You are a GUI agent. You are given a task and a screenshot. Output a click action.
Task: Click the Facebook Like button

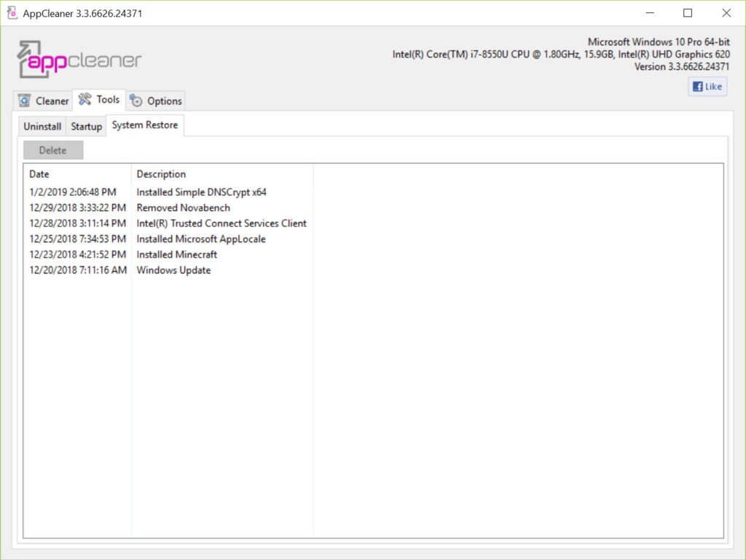[707, 87]
